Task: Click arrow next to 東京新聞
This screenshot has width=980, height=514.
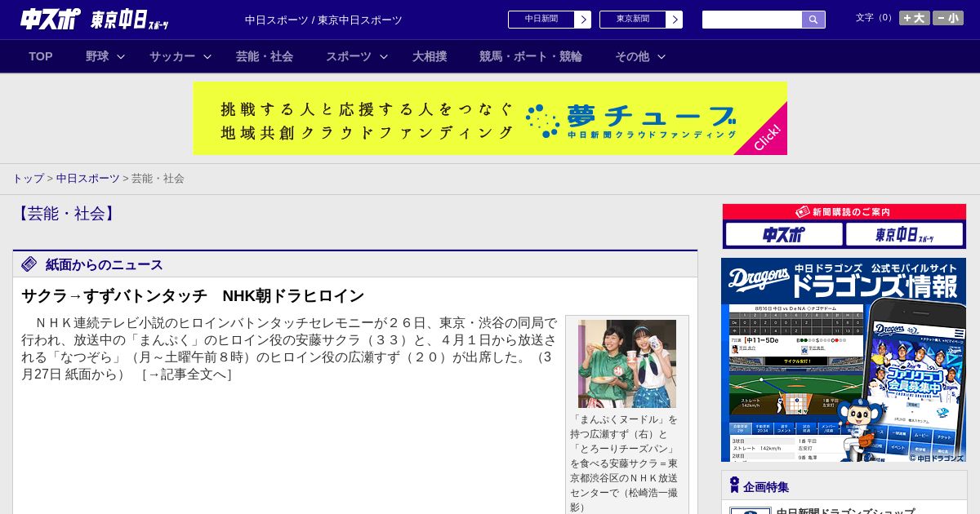Action: (x=675, y=20)
